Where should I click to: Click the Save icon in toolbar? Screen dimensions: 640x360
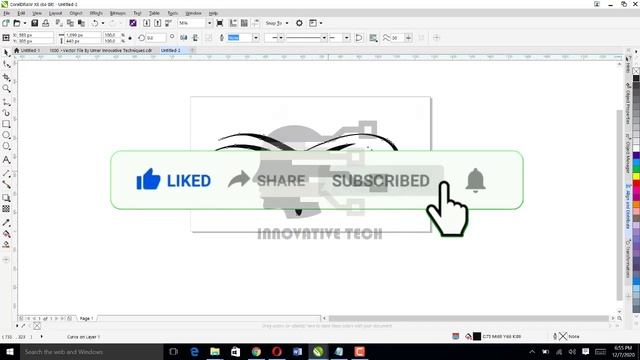35,23
